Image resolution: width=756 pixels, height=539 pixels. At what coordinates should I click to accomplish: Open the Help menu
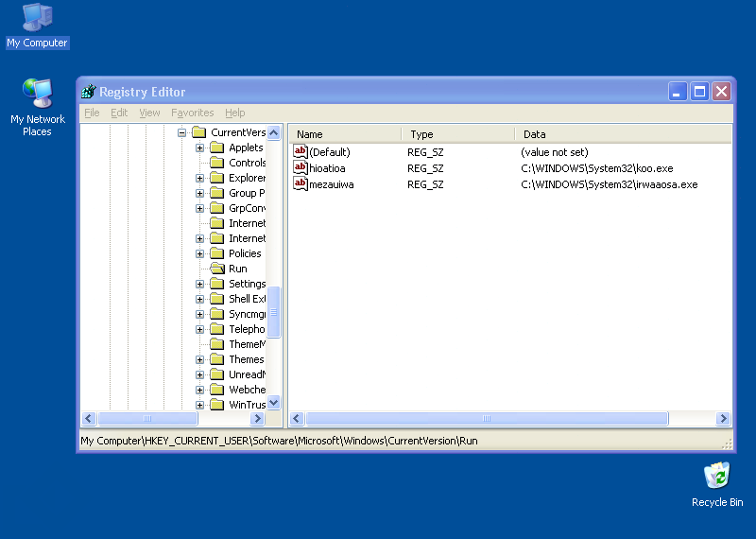234,113
